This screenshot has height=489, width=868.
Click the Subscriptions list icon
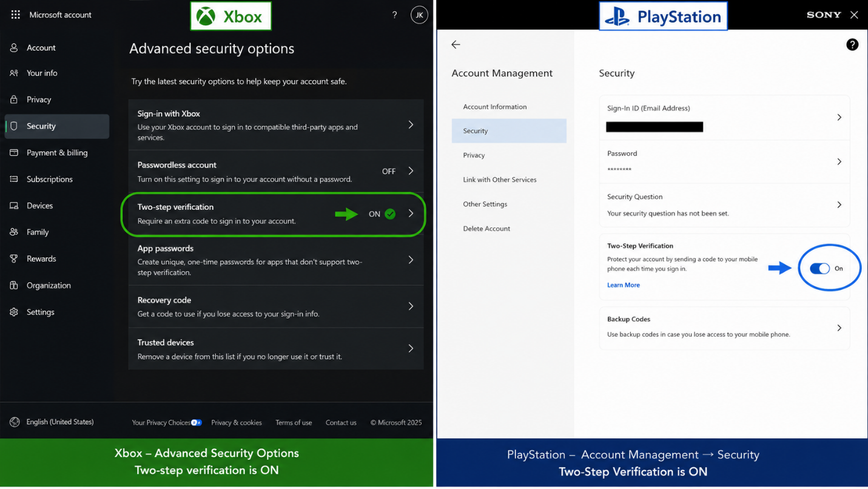[x=14, y=179]
